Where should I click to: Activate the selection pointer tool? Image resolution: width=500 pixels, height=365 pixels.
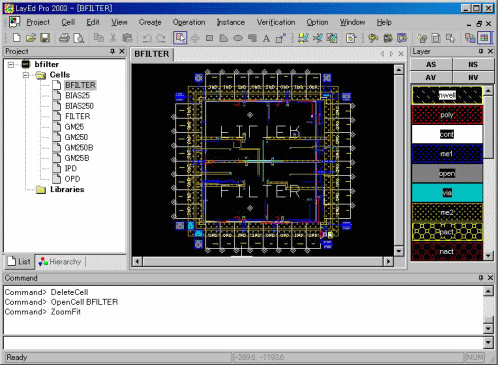pos(180,38)
